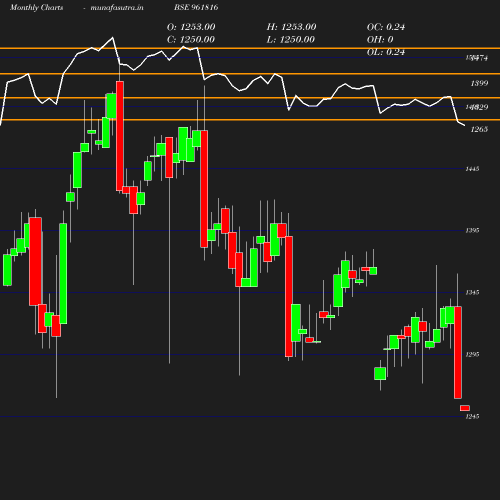Click the 1295 price axis label
Image resolution: width=500 pixels, height=500 pixels.
click(x=473, y=355)
